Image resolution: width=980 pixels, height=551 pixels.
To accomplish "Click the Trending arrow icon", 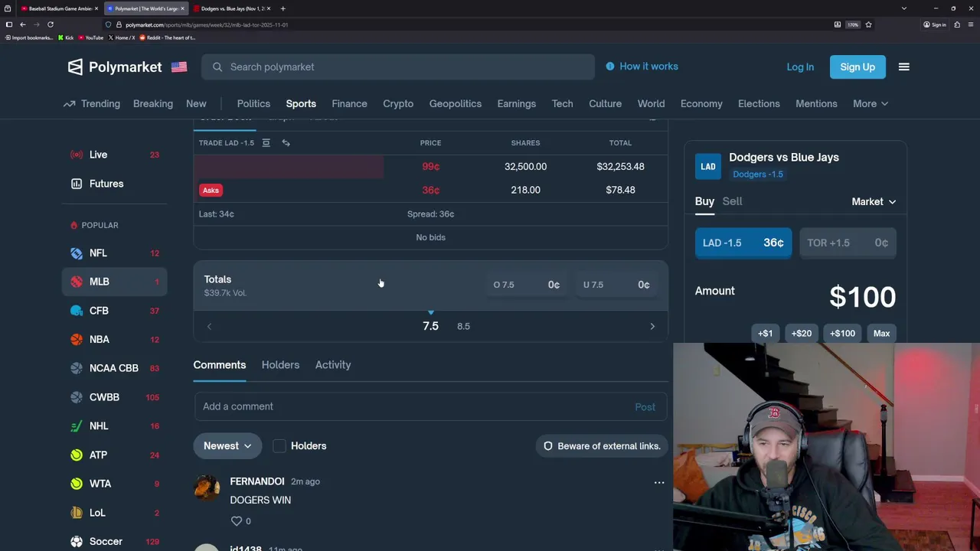I will pos(69,103).
